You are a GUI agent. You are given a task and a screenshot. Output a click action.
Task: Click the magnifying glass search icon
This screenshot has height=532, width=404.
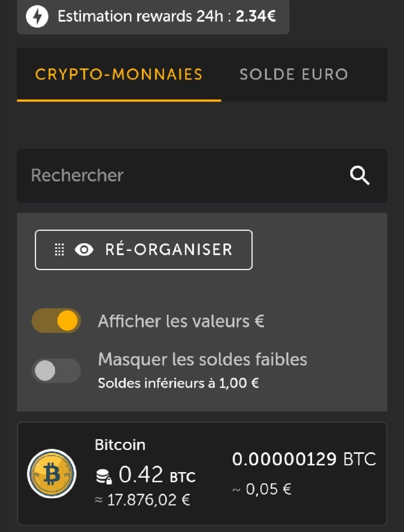pyautogui.click(x=359, y=175)
